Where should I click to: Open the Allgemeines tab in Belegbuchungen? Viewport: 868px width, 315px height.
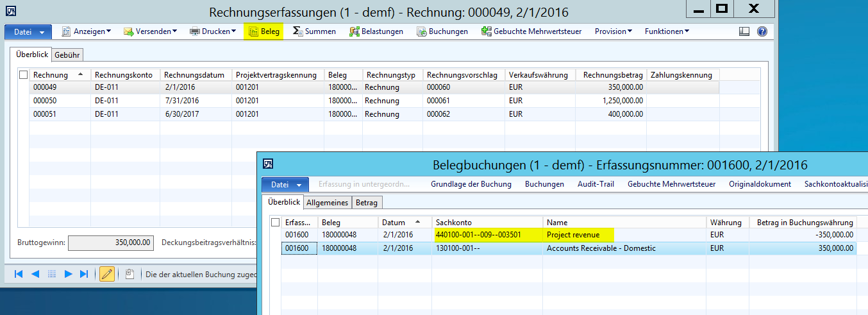327,203
